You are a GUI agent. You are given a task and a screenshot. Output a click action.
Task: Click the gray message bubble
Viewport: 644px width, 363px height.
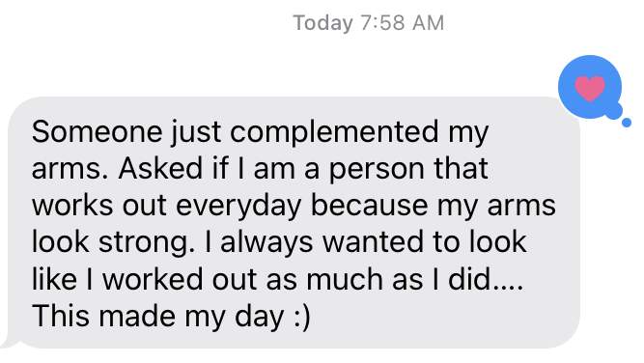coord(294,223)
